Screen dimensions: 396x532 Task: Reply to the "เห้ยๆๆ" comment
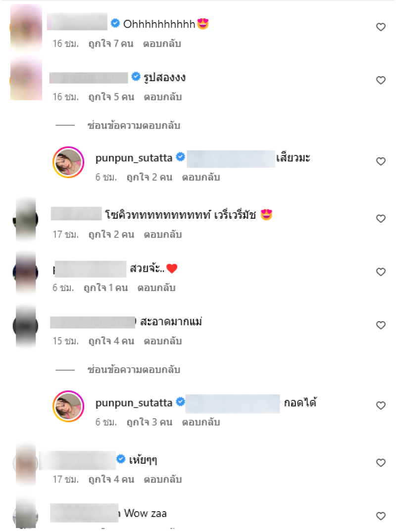162,480
